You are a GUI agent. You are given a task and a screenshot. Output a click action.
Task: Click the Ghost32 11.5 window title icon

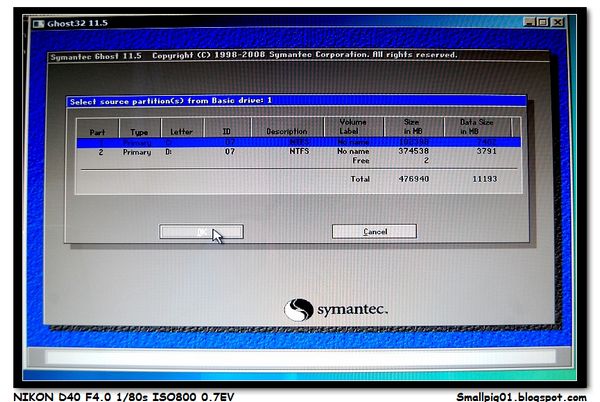[38, 24]
